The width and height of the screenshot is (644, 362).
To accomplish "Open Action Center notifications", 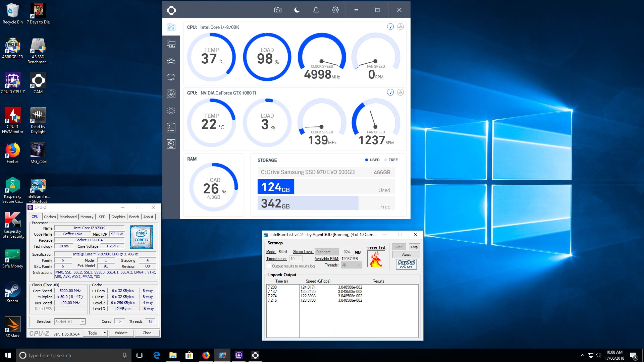I will point(634,356).
